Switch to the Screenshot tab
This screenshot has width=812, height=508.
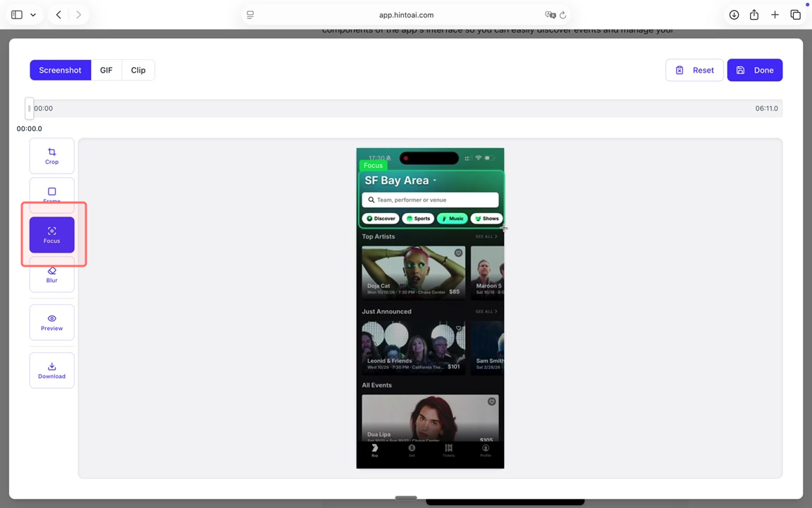60,70
